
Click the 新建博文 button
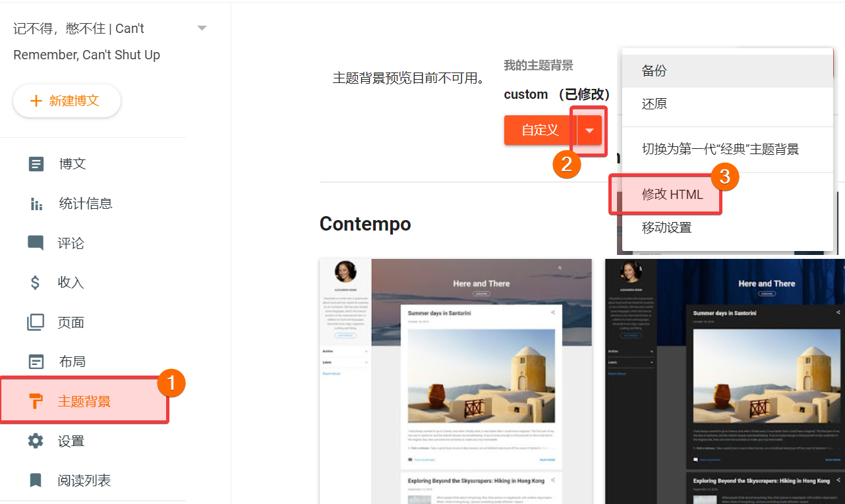[x=67, y=100]
